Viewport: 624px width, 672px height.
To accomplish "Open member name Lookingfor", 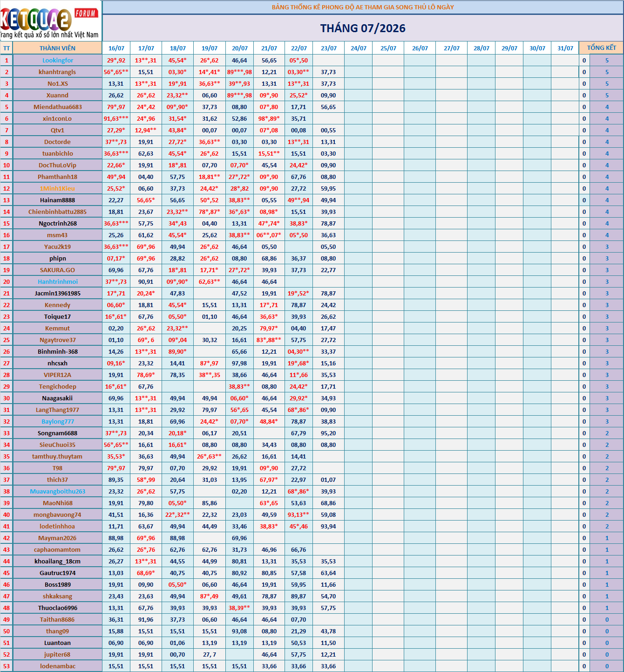I will point(58,60).
